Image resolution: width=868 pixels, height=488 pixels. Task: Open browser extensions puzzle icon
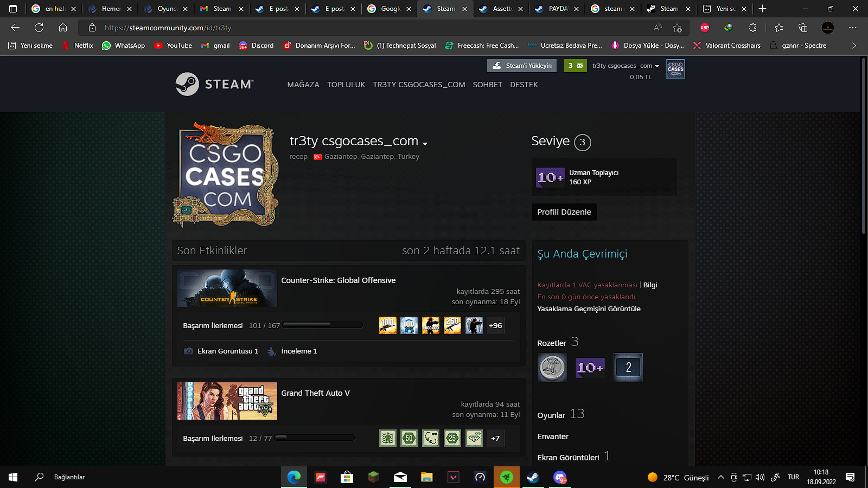tap(752, 28)
